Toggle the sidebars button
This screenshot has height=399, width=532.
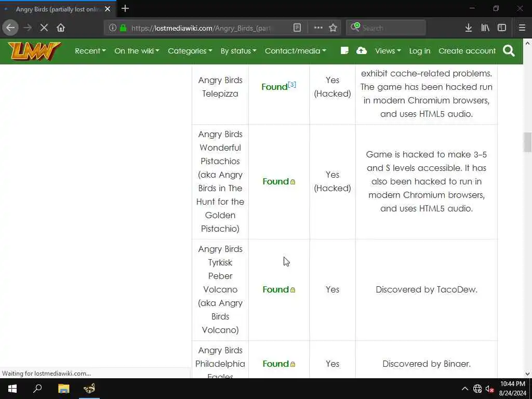coord(502,28)
